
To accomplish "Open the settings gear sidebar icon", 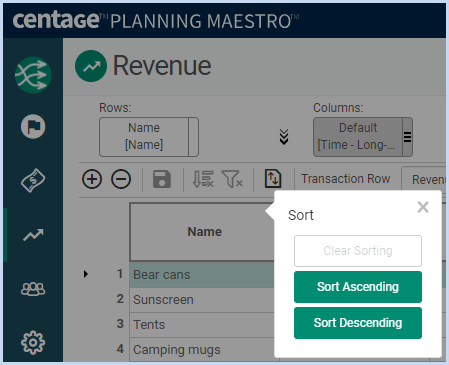I will tap(33, 342).
